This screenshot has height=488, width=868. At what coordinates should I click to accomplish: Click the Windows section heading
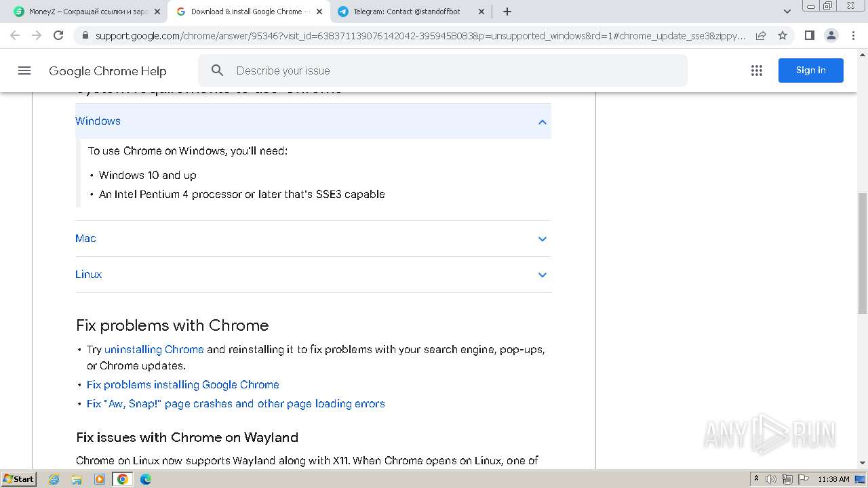(x=98, y=121)
